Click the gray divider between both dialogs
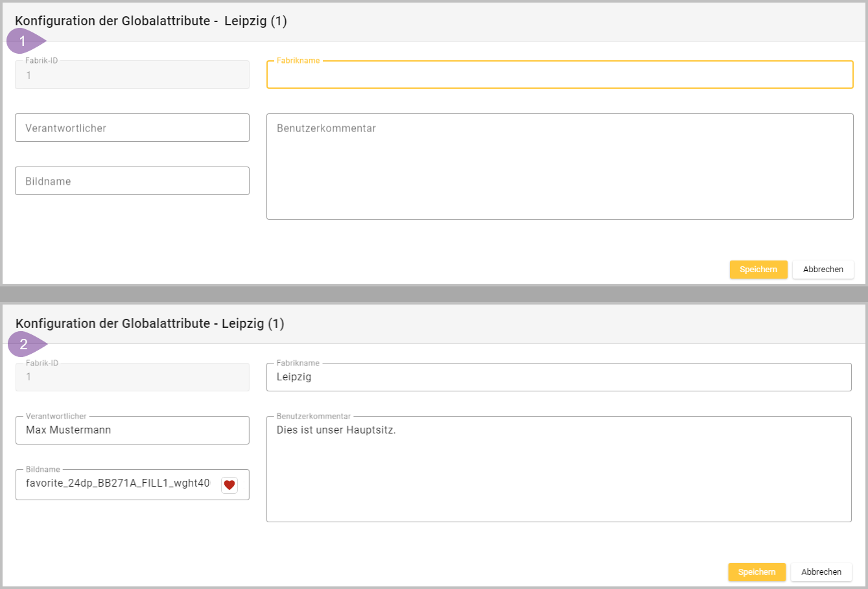The width and height of the screenshot is (868, 589). tap(434, 294)
